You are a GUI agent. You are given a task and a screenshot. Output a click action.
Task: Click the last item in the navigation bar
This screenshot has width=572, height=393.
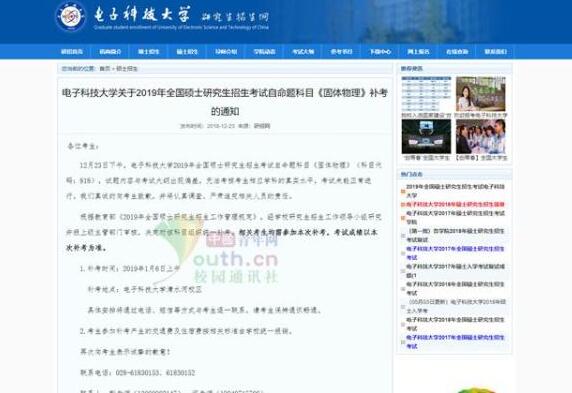coord(495,52)
